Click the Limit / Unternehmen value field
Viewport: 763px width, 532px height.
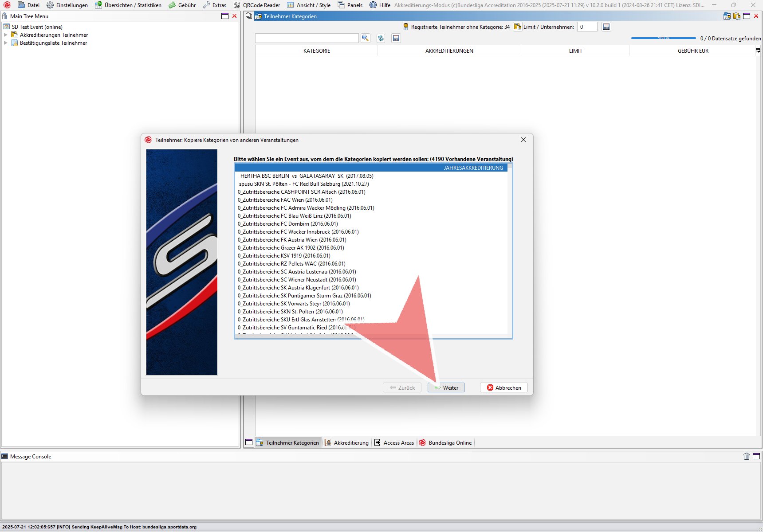tap(587, 27)
